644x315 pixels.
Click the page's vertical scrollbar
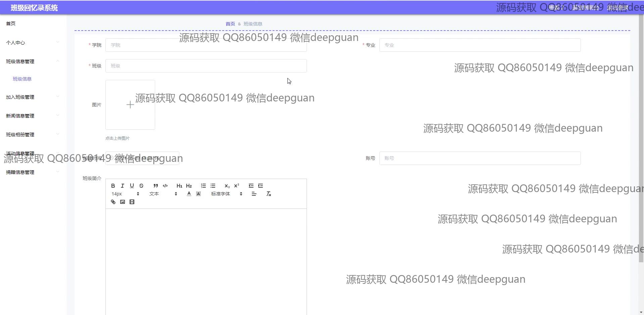(641, 138)
